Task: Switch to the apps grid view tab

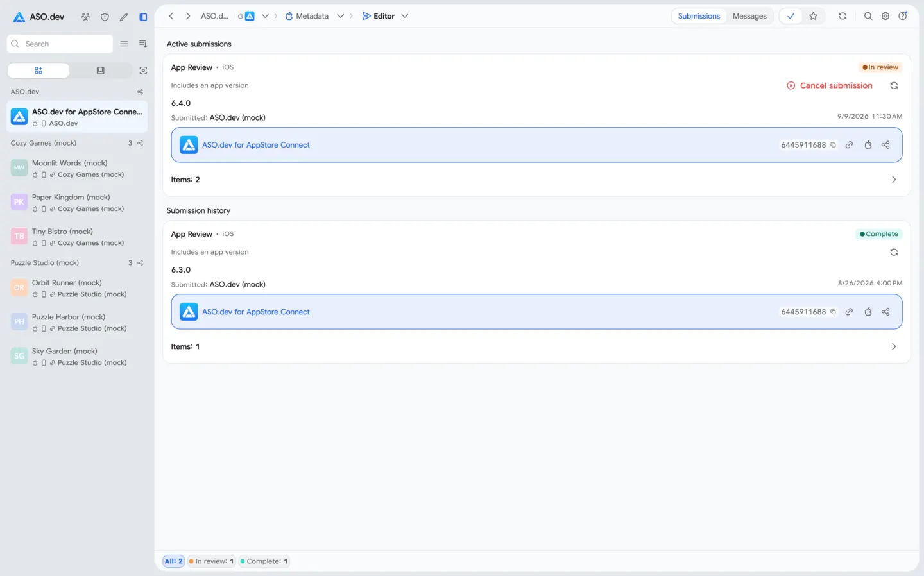Action: 38,71
